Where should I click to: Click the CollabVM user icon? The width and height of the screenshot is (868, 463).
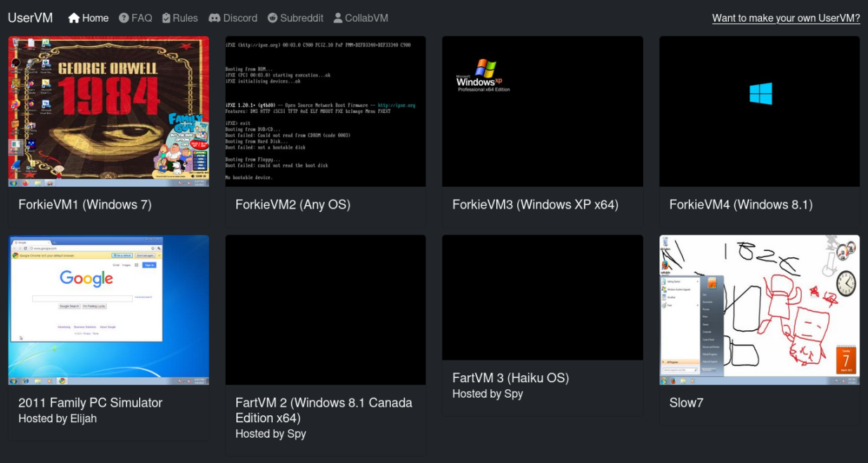pyautogui.click(x=338, y=18)
